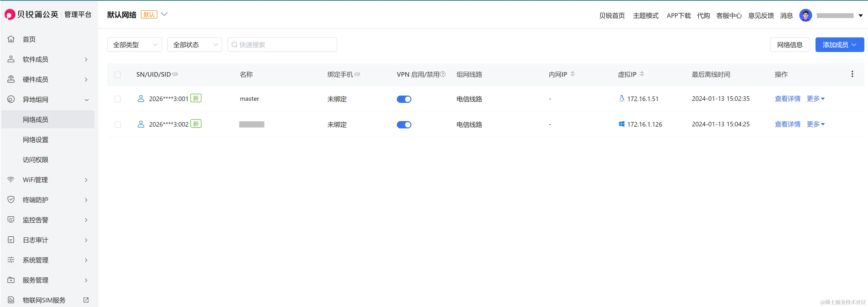This screenshot has width=868, height=307.
Task: Click the Windows icon beside 172.16.1.126
Action: coord(622,124)
